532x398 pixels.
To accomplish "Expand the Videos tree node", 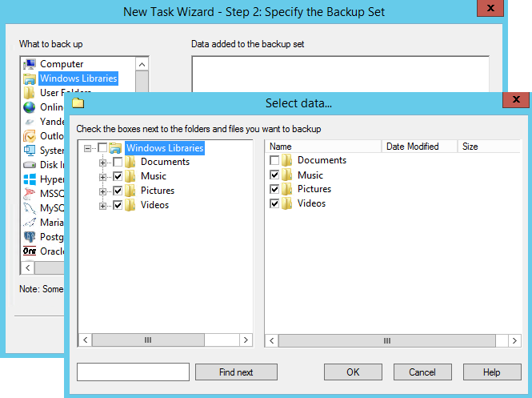I will (102, 206).
